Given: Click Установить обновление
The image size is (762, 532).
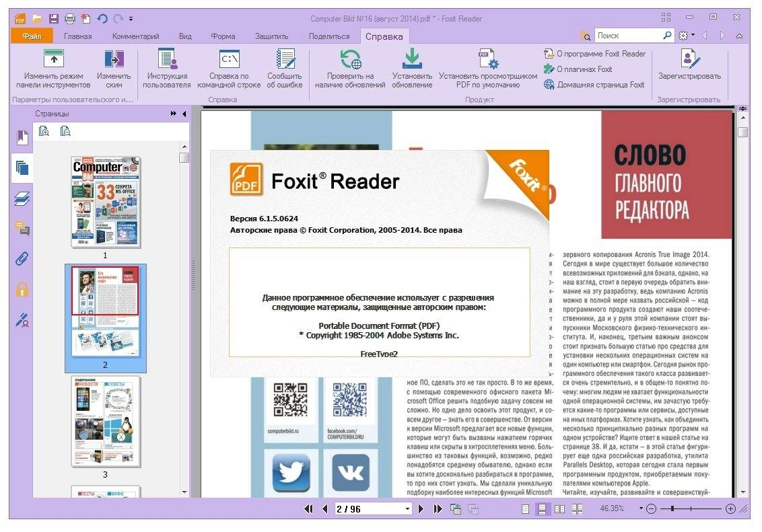Looking at the screenshot, I should click(412, 69).
